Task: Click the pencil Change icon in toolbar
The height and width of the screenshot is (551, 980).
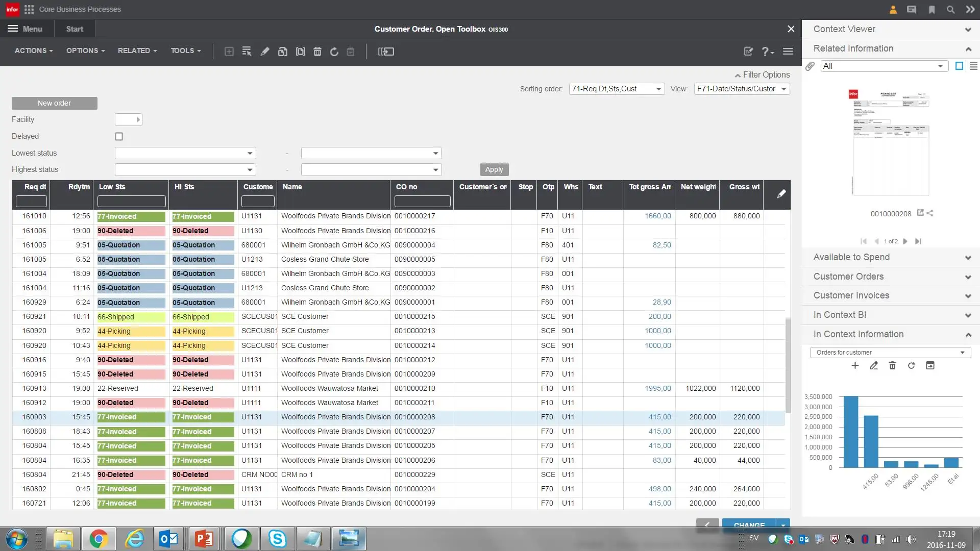Action: [265, 52]
